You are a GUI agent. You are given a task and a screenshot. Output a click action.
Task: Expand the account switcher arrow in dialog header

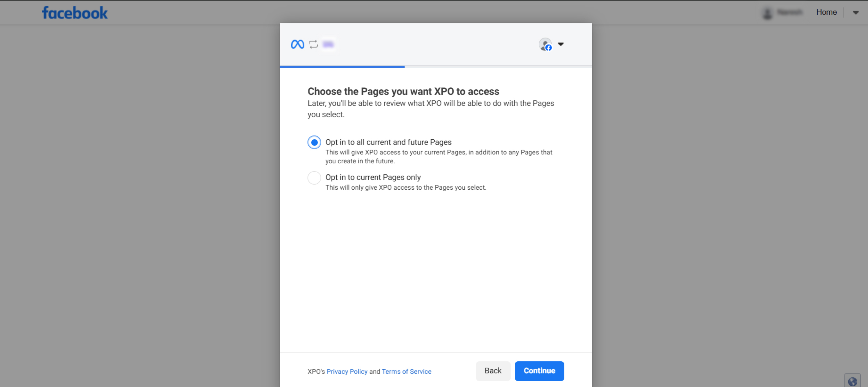click(x=561, y=44)
